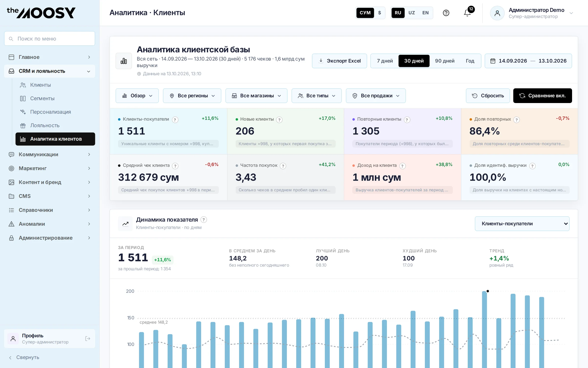Click the administrator avatar icon
The height and width of the screenshot is (368, 588).
point(497,13)
